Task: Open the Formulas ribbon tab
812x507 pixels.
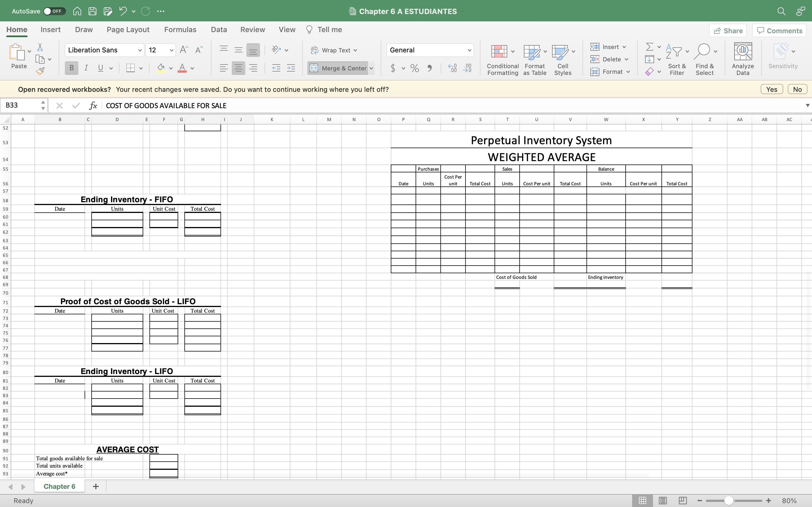Action: coord(180,30)
